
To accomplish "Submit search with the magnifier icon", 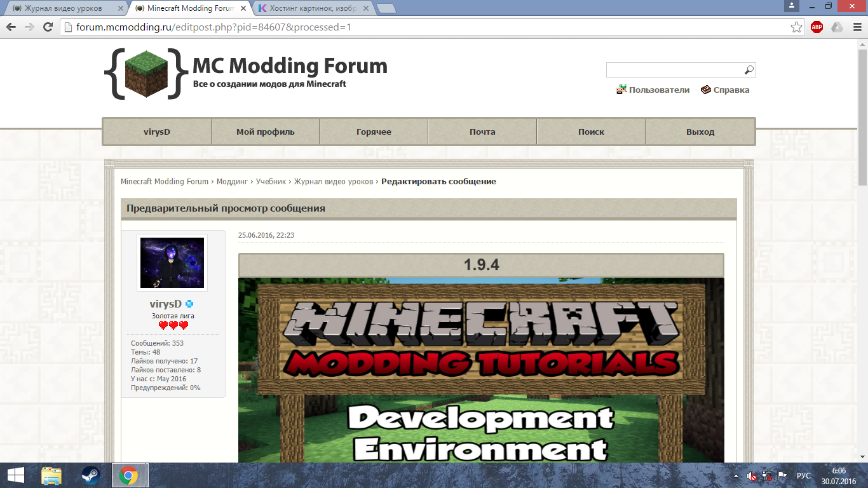I will [x=749, y=70].
